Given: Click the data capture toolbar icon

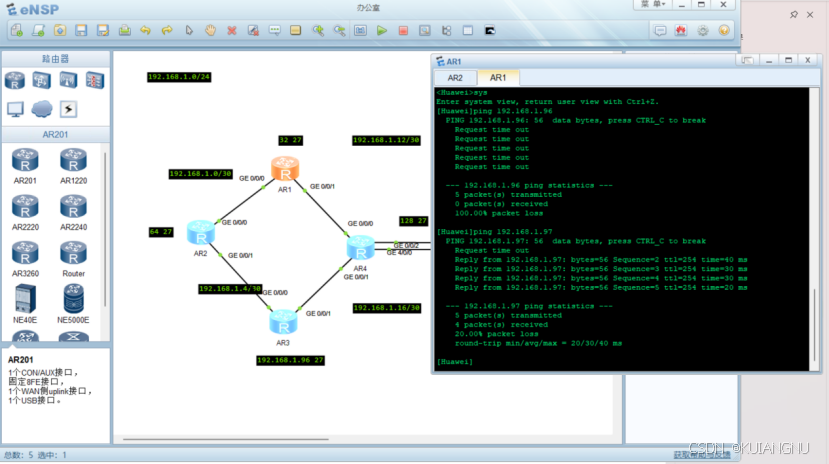Looking at the screenshot, I should 425,31.
